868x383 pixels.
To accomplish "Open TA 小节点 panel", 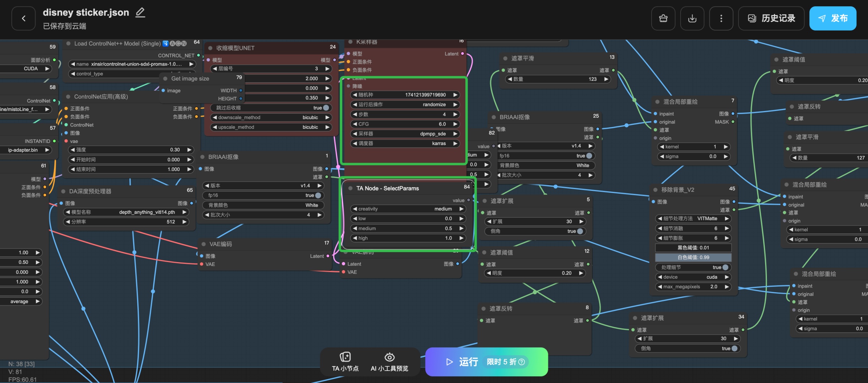I will point(345,362).
